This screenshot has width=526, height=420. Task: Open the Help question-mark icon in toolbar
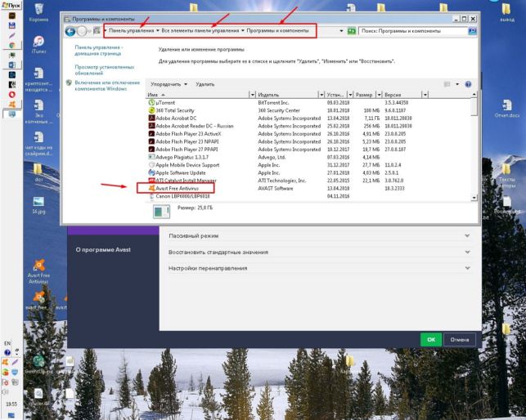pyautogui.click(x=468, y=84)
